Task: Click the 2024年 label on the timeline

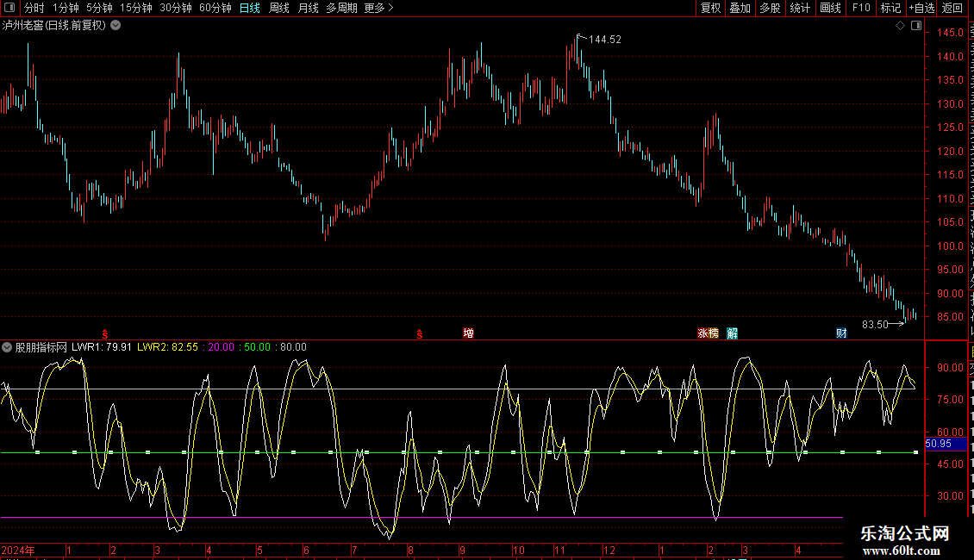Action: pyautogui.click(x=18, y=551)
